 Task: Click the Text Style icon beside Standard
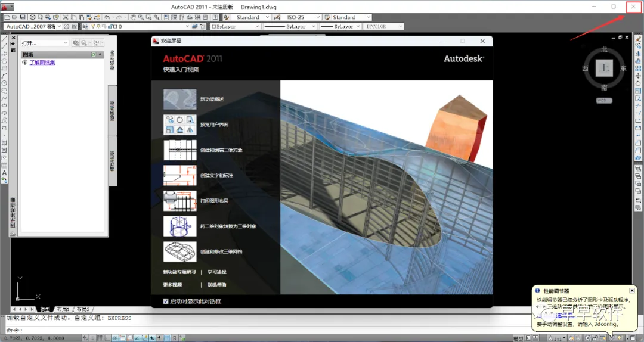(227, 17)
